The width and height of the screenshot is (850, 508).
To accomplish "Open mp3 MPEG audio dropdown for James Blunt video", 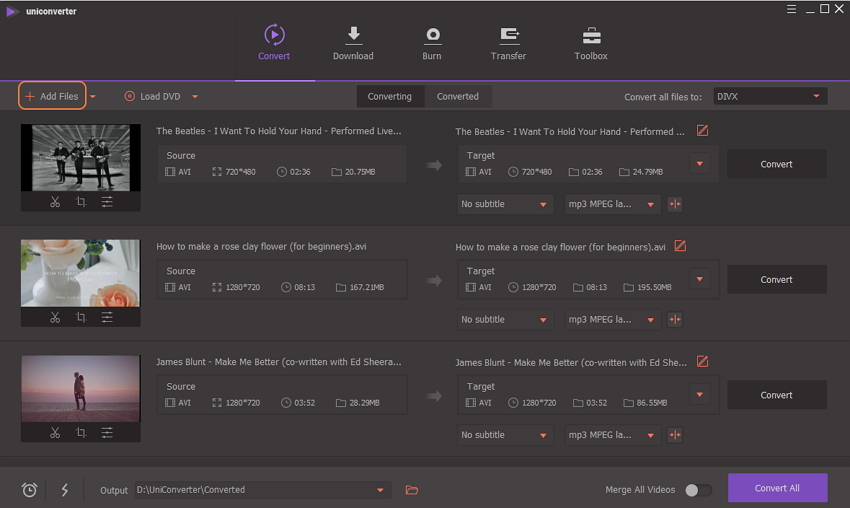I will tap(613, 435).
